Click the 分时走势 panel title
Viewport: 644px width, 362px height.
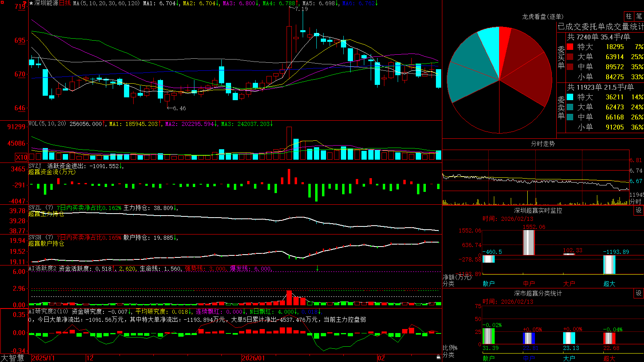pyautogui.click(x=543, y=144)
